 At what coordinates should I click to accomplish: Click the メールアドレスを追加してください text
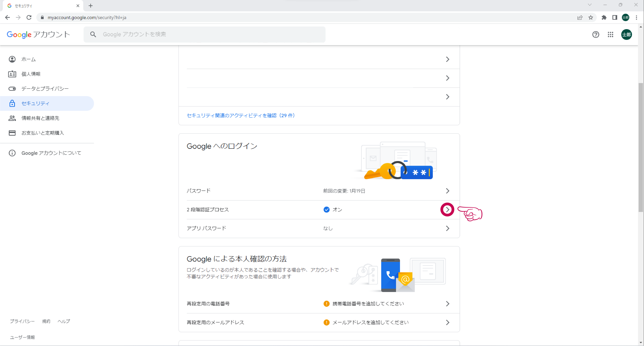coord(371,323)
